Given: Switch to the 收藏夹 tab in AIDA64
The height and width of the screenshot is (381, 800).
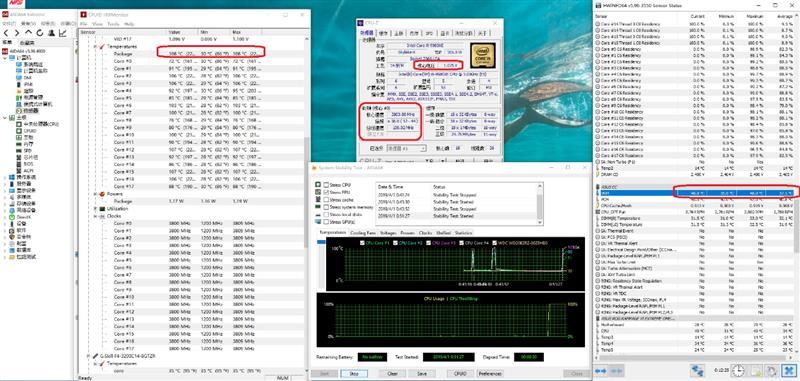Looking at the screenshot, I should click(x=27, y=43).
